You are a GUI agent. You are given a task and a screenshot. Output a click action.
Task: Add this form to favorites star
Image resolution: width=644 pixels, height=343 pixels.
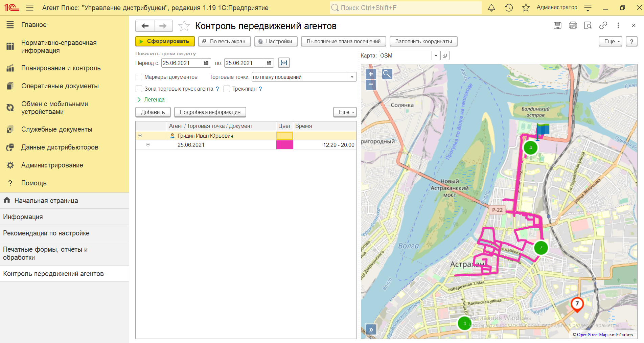[x=184, y=26]
